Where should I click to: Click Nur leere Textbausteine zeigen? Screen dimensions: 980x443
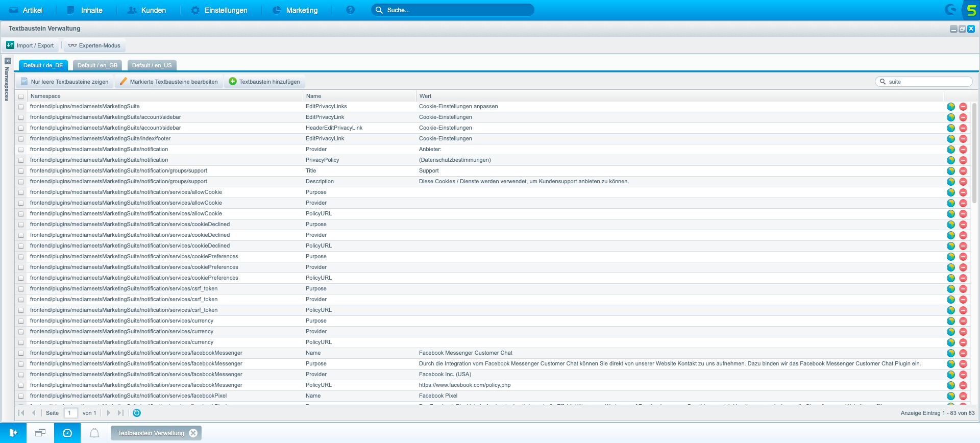click(x=64, y=82)
